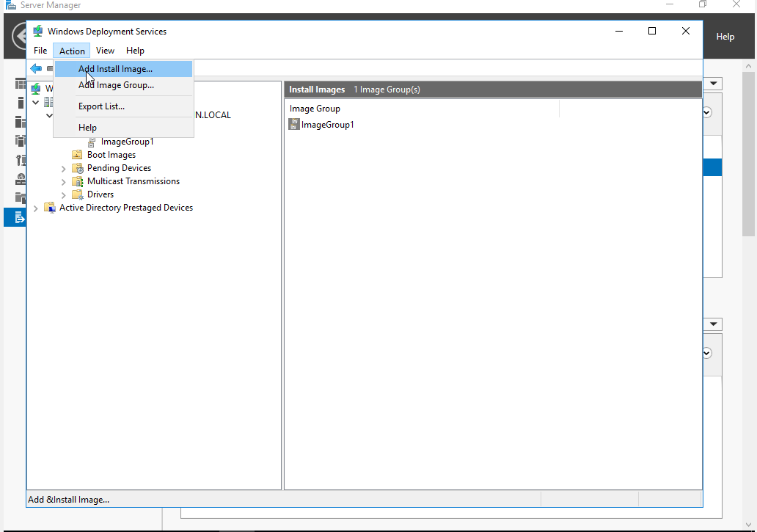Open the View menu
Viewport: 757px width, 532px height.
(105, 51)
